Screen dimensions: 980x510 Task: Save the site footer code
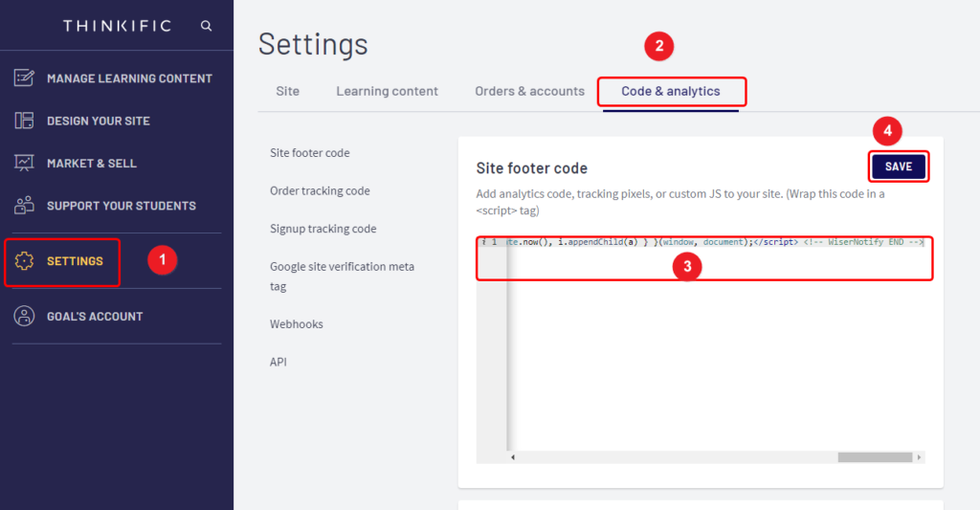pos(898,166)
